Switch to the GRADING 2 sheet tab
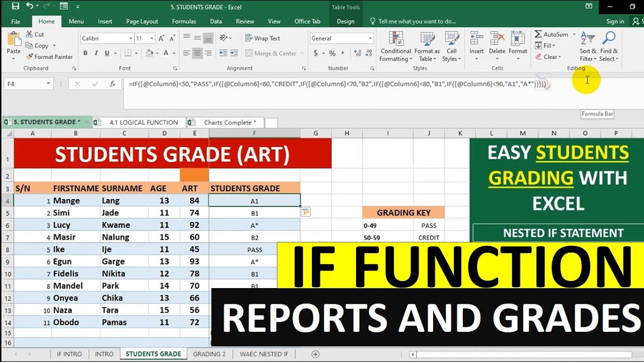This screenshot has width=644, height=362. [x=209, y=354]
